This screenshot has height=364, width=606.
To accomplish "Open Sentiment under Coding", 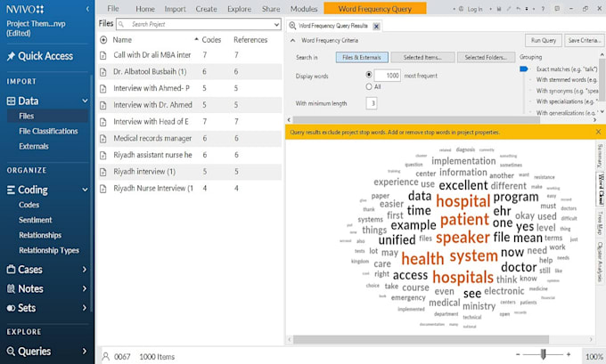I will pyautogui.click(x=35, y=220).
